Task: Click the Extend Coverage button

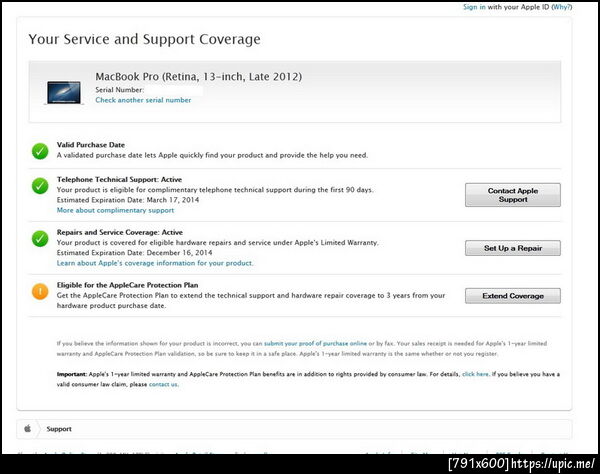Action: tap(513, 296)
